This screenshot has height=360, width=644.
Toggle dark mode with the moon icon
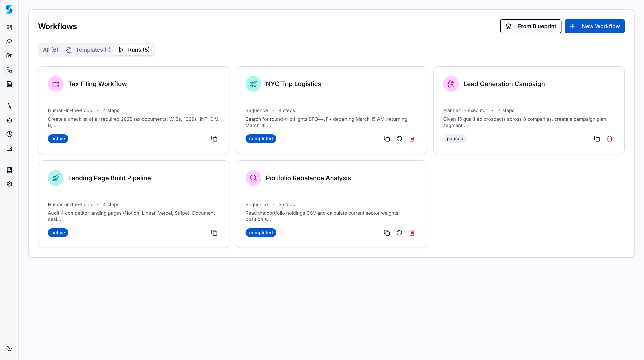tap(9, 348)
